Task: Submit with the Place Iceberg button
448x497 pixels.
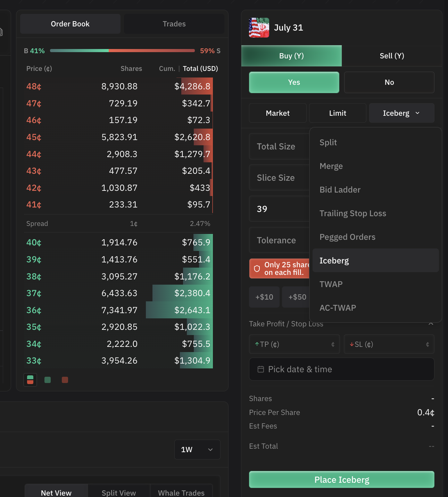Action: [x=342, y=480]
